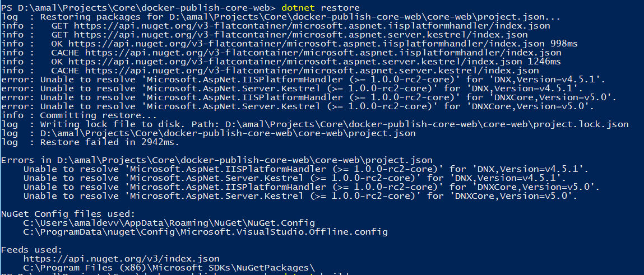This screenshot has height=275, width=644.
Task: Click the 'NuGet Config files used:' heading
Action: [x=68, y=213]
